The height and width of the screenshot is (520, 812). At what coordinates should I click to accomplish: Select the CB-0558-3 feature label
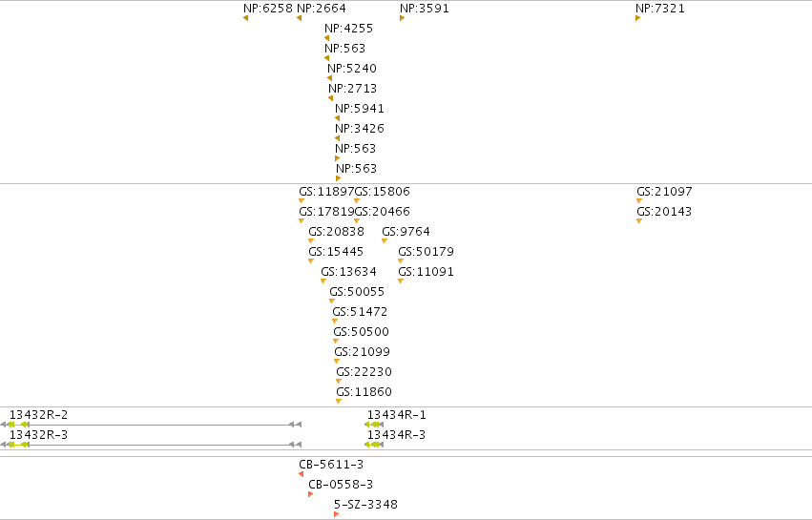(x=341, y=485)
